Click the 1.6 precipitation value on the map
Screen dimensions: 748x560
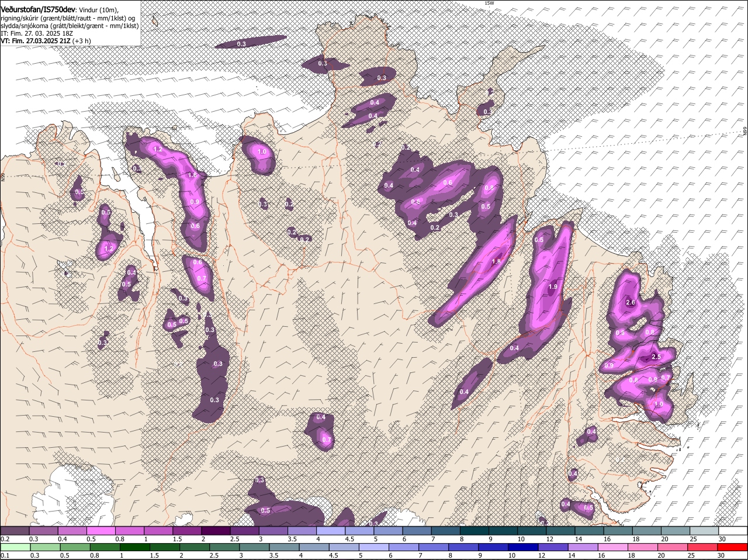click(193, 175)
